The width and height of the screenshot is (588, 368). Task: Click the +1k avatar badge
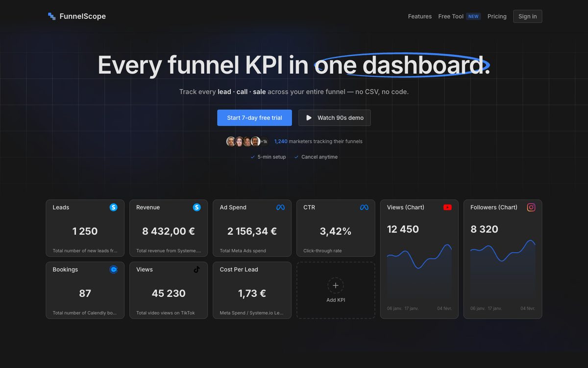pyautogui.click(x=264, y=141)
